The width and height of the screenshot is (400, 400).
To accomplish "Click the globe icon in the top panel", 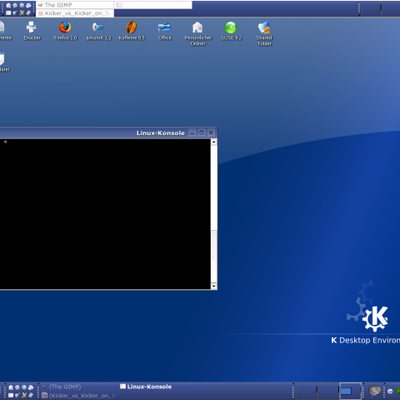I will [x=22, y=5].
